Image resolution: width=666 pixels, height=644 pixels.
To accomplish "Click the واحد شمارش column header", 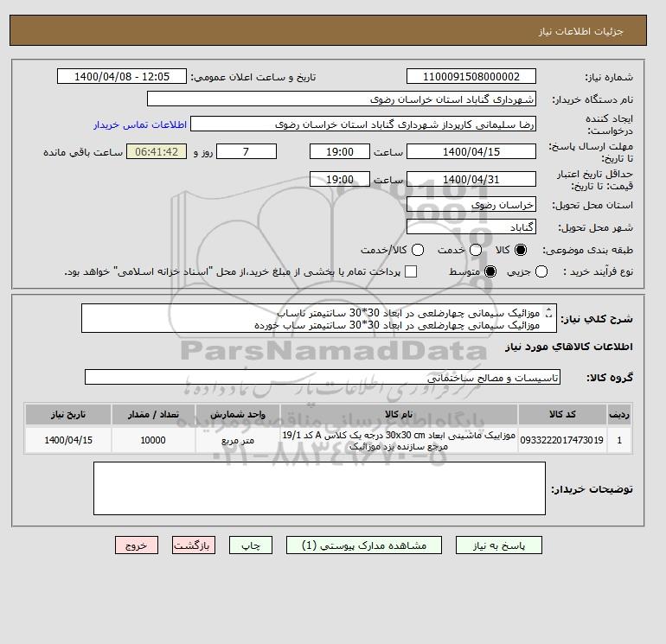I will click(238, 414).
